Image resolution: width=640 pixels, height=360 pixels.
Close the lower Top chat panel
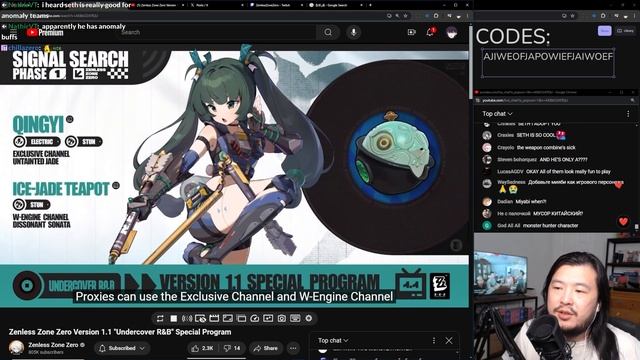coord(449,340)
